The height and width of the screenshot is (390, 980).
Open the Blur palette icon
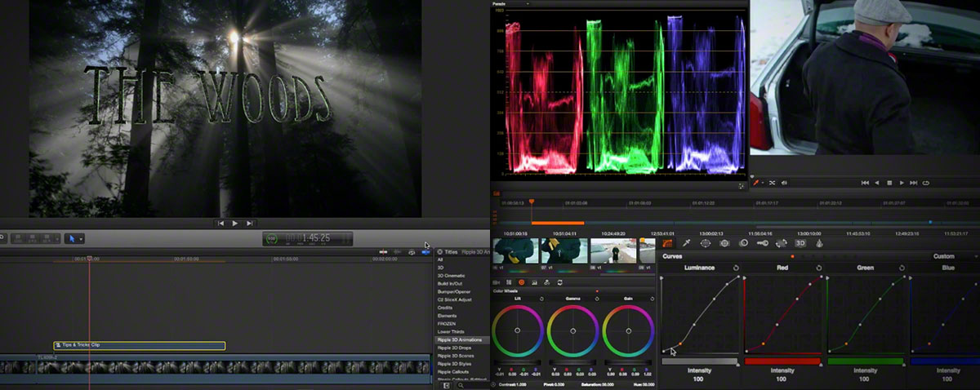click(743, 242)
